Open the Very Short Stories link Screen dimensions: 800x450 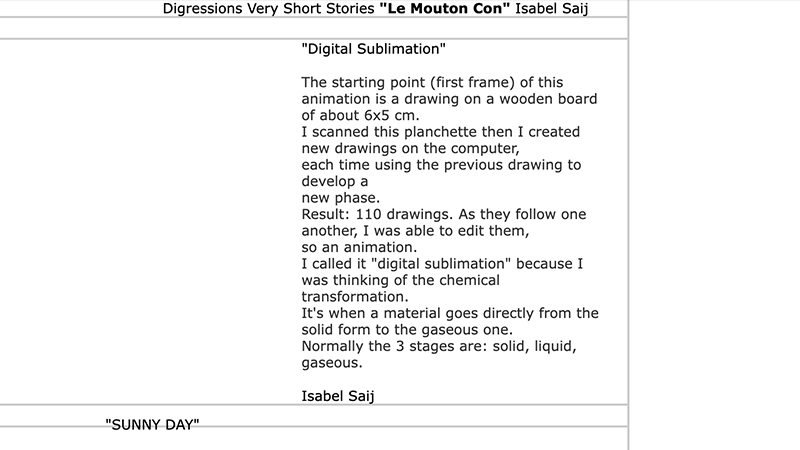[x=312, y=10]
